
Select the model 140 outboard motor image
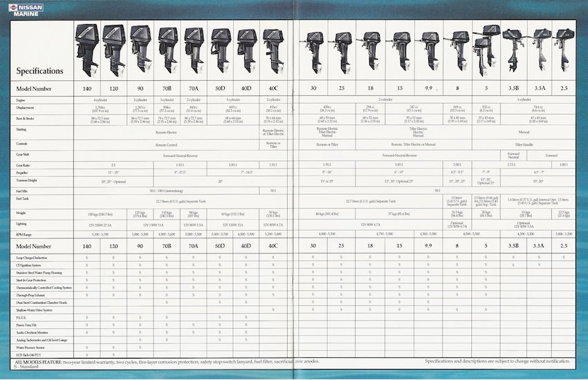[x=87, y=50]
